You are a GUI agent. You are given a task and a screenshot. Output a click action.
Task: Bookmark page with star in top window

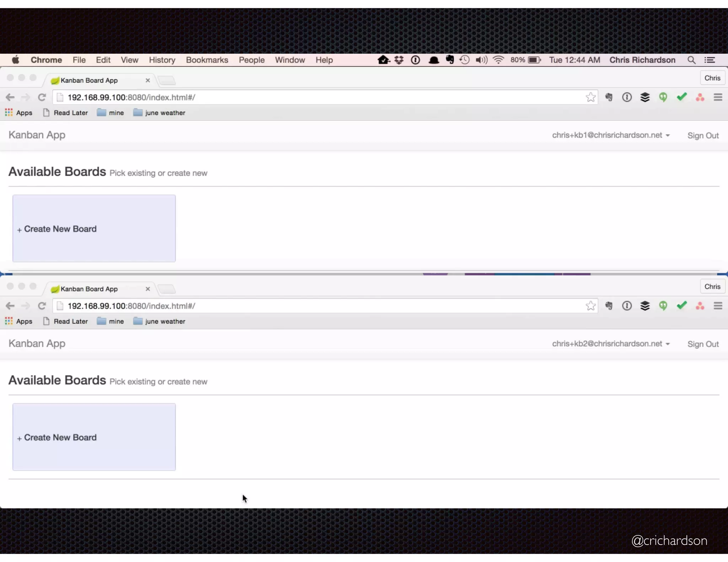click(590, 97)
